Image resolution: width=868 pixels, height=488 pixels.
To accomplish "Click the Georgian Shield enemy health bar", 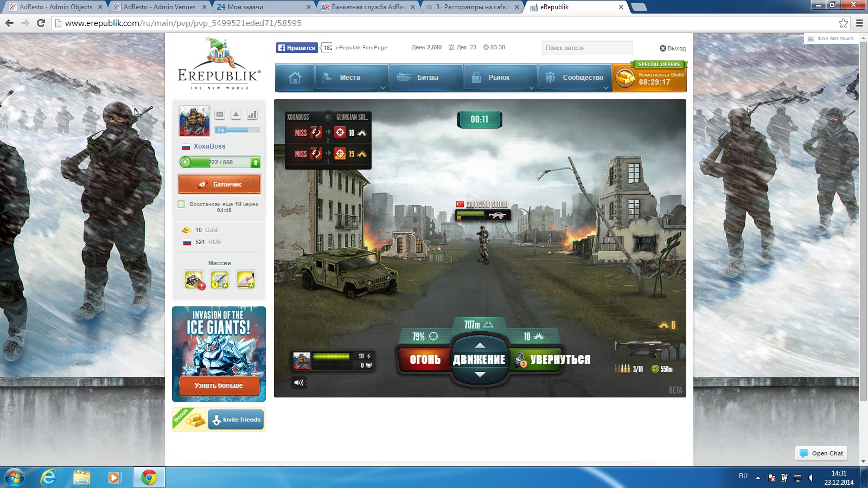I will point(470,214).
